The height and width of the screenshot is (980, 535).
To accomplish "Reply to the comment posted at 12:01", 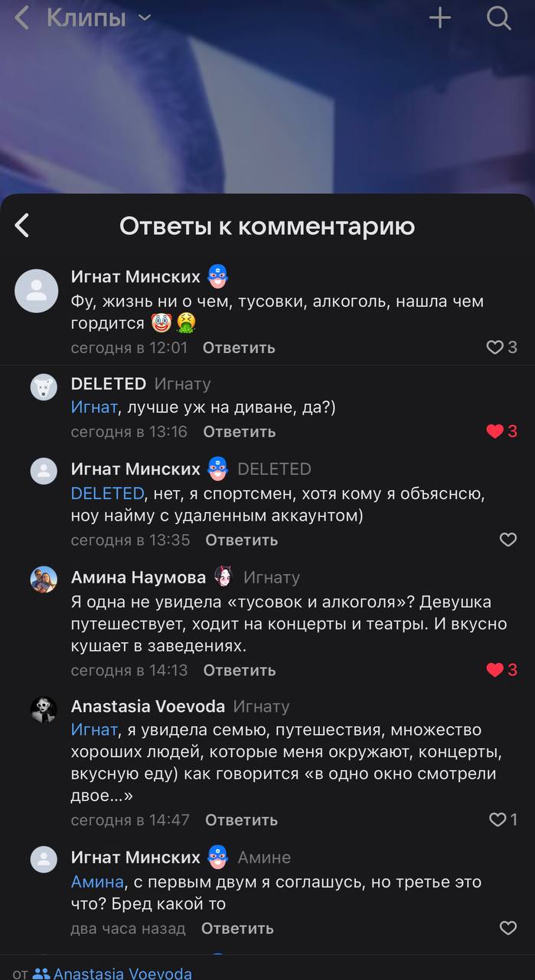I will coord(239,348).
